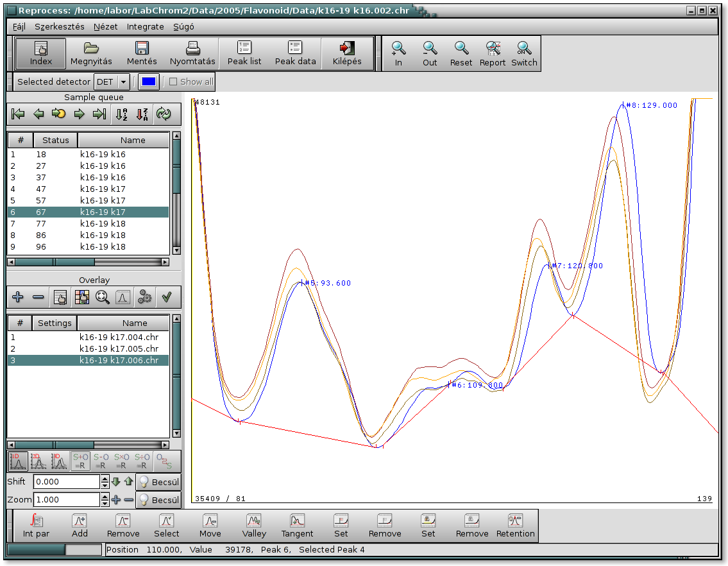
Task: Open the Int par integration parameters
Action: [x=37, y=525]
